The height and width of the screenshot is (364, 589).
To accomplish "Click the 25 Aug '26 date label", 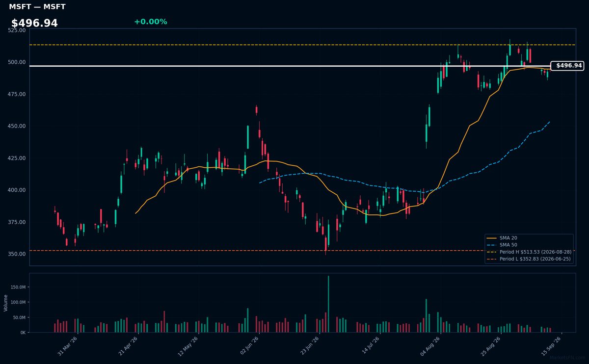I will coord(490,346).
